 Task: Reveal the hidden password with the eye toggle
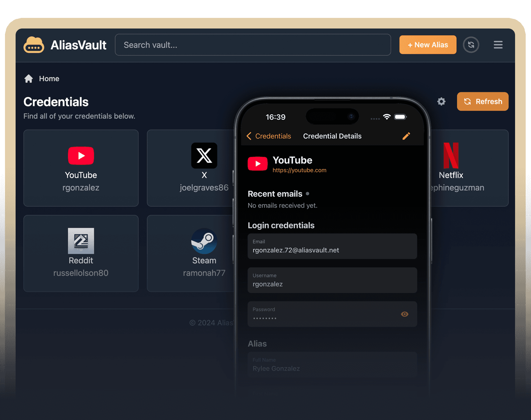click(405, 314)
